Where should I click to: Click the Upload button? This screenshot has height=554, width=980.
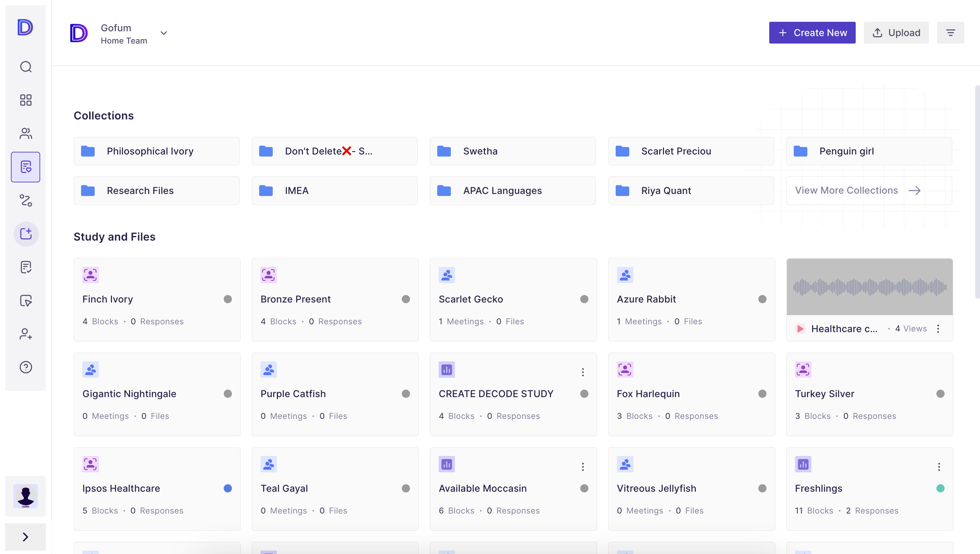coord(896,33)
